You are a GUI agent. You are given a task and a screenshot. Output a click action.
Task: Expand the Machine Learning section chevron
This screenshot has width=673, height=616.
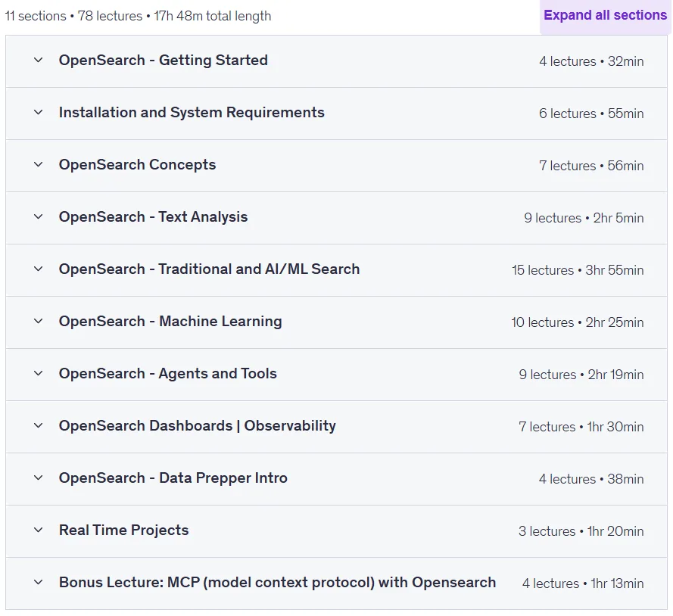(x=38, y=322)
